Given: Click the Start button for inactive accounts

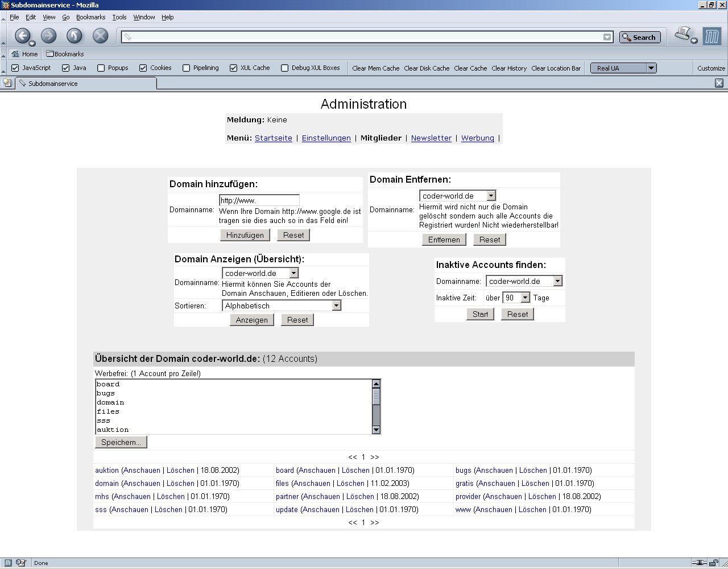Looking at the screenshot, I should (x=481, y=314).
